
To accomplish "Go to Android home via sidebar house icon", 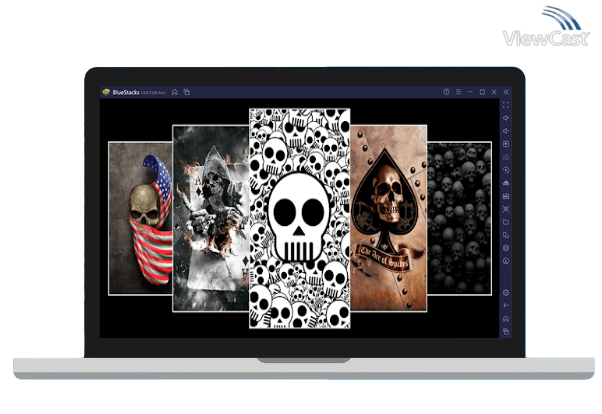I will click(506, 319).
